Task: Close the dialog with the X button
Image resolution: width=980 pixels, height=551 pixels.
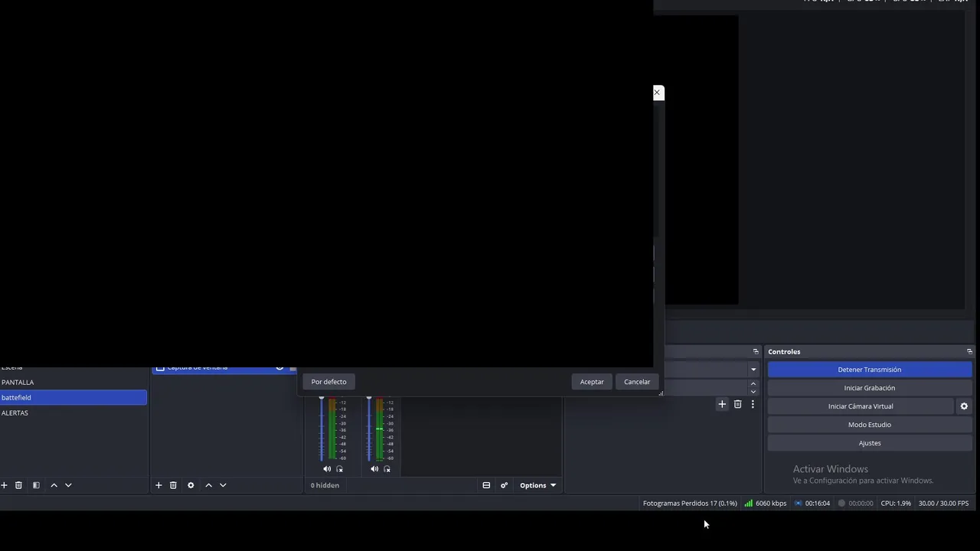Action: point(657,93)
